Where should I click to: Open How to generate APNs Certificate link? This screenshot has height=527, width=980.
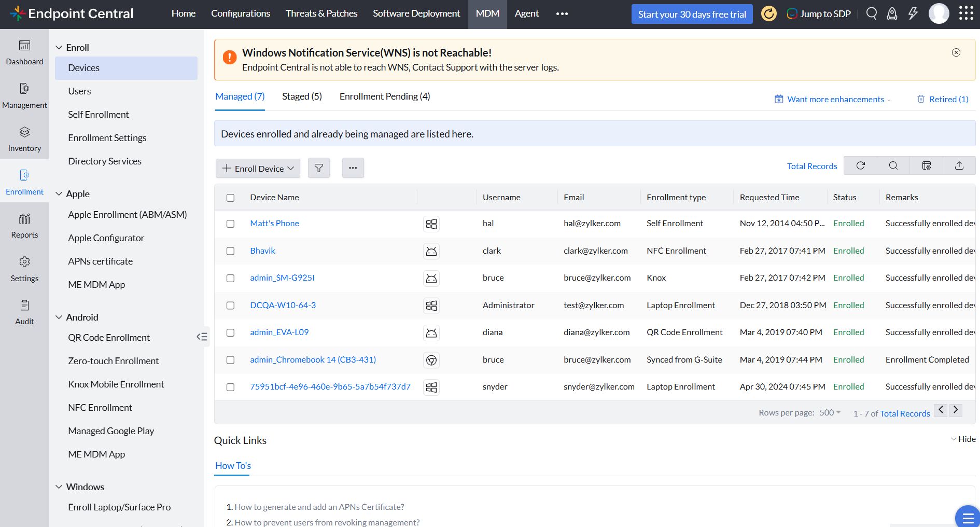click(x=319, y=507)
